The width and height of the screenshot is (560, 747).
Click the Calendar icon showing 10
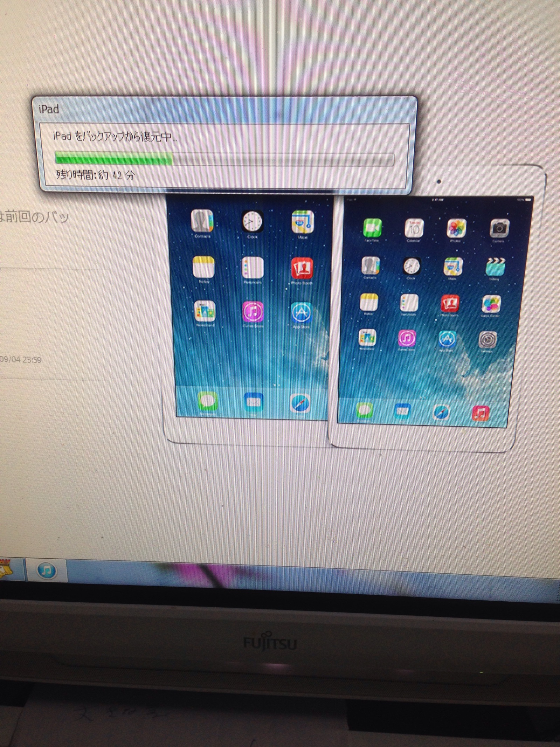click(x=414, y=228)
